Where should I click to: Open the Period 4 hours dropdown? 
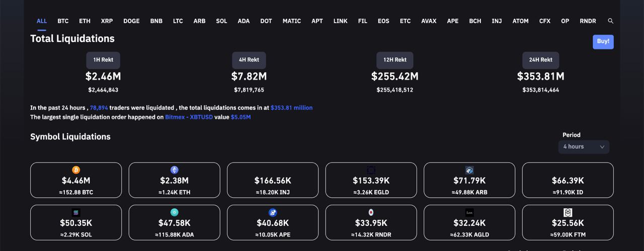pos(584,147)
